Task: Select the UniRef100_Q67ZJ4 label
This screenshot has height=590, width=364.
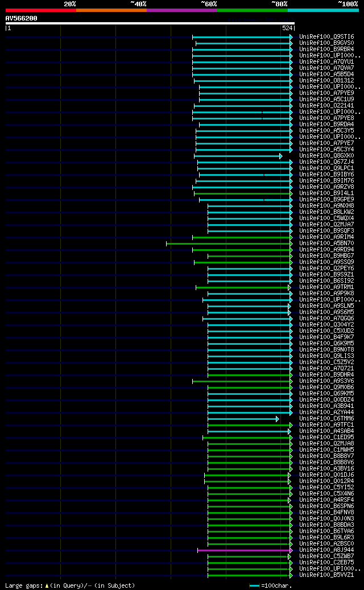Action: (x=326, y=162)
